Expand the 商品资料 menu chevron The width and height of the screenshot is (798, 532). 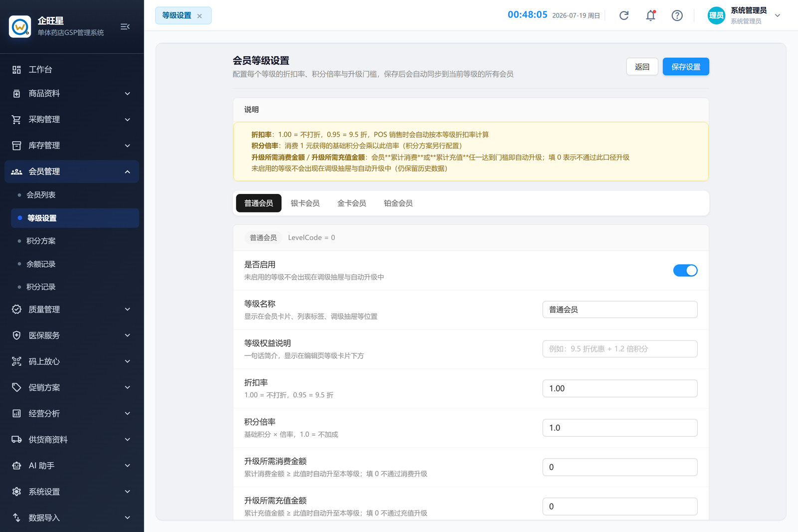(x=127, y=94)
